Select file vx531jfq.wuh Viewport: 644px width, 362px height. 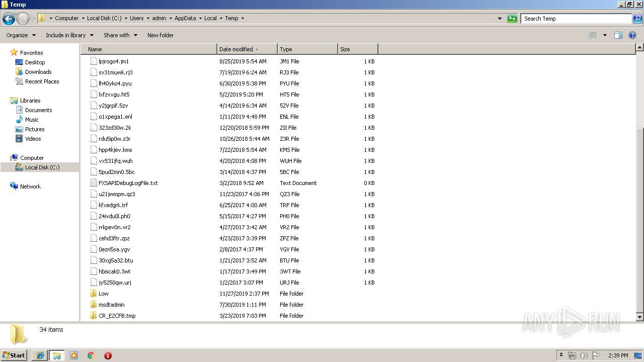(x=116, y=161)
